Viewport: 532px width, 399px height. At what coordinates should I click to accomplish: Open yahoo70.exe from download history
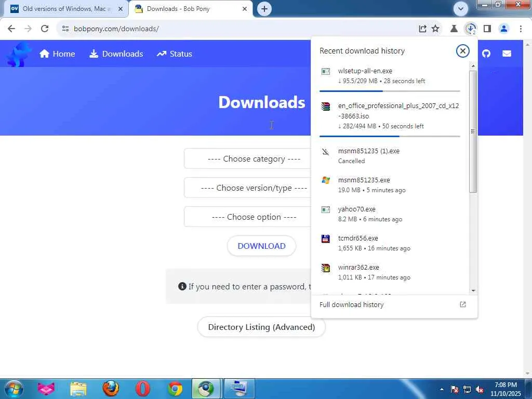pos(390,214)
